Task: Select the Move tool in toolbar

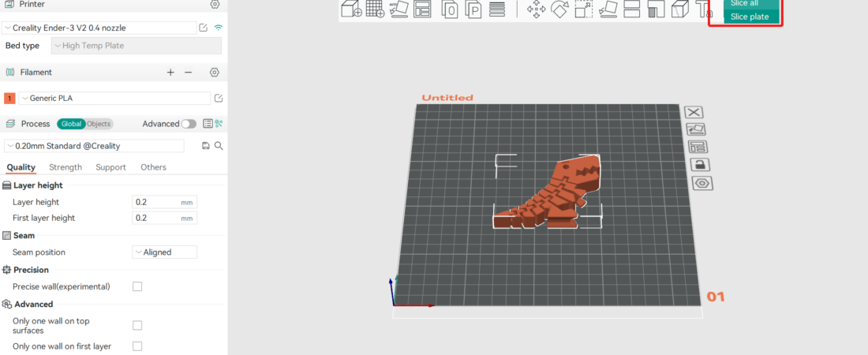Action: [x=536, y=9]
